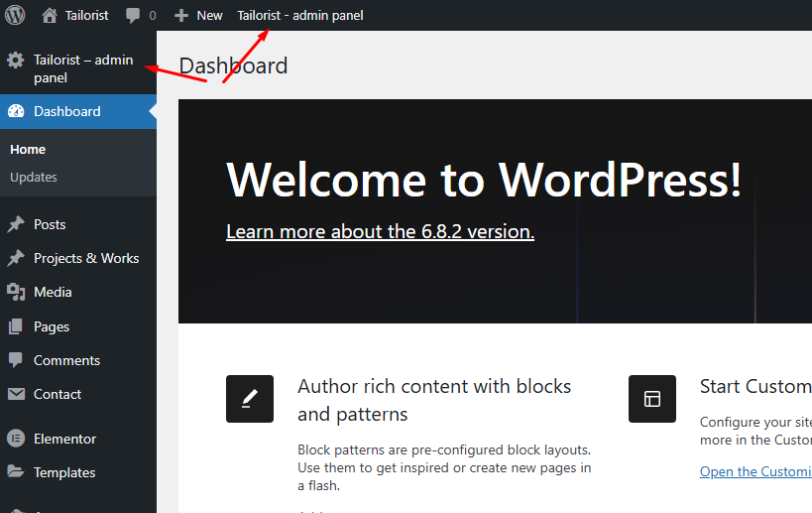
Task: Click Tailorist - admin panel in top bar
Action: tap(300, 16)
